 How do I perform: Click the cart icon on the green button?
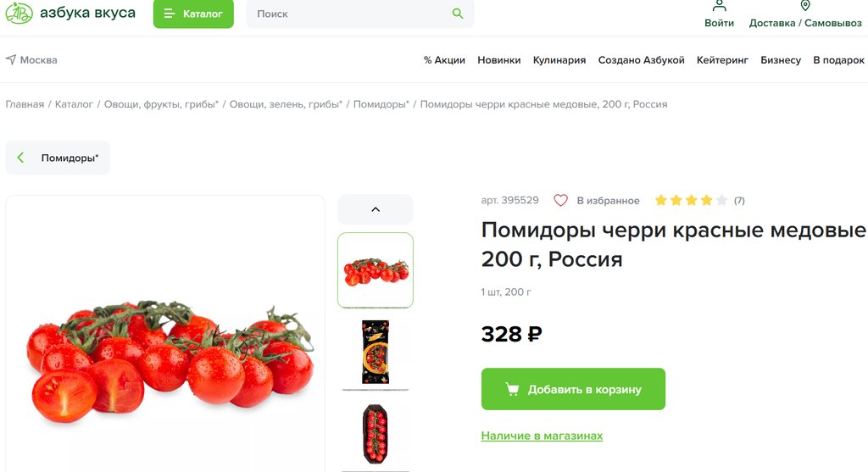[x=512, y=389]
